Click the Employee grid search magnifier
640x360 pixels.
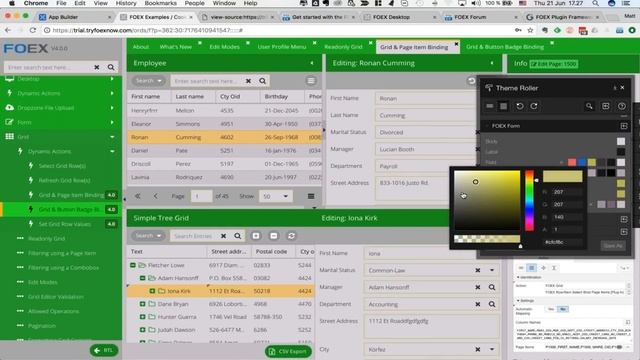pos(262,81)
